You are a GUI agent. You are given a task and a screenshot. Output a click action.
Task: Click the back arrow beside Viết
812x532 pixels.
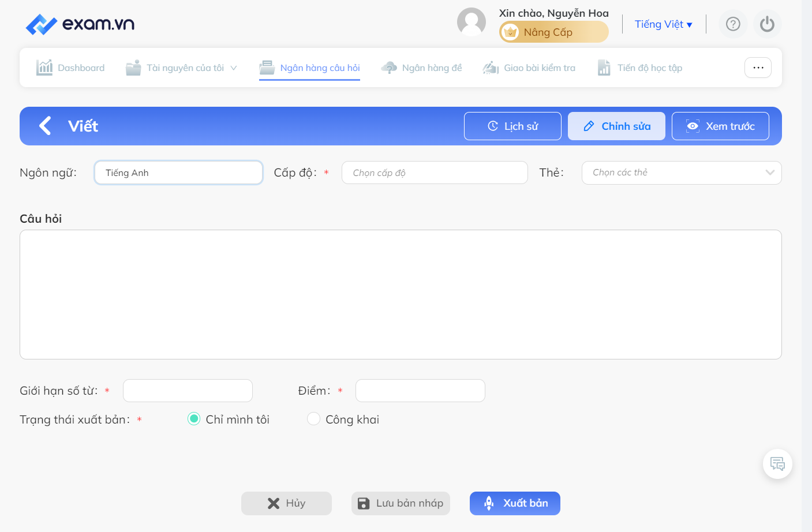click(45, 126)
